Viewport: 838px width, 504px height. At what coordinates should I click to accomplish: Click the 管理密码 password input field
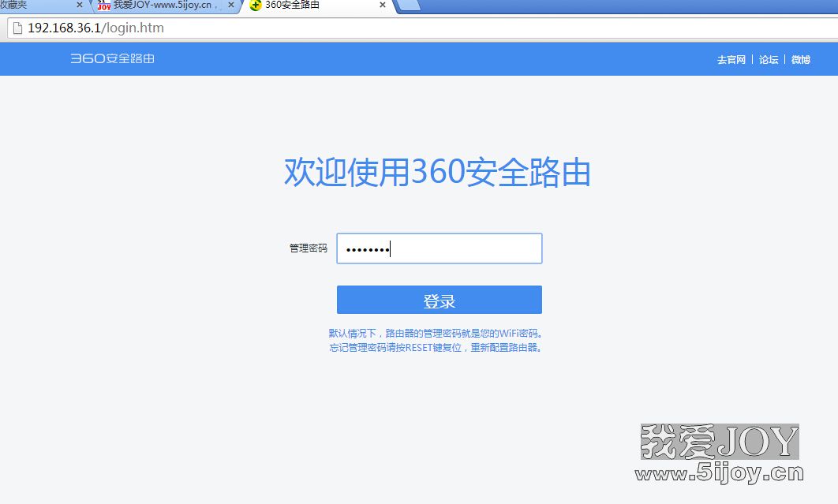[440, 248]
